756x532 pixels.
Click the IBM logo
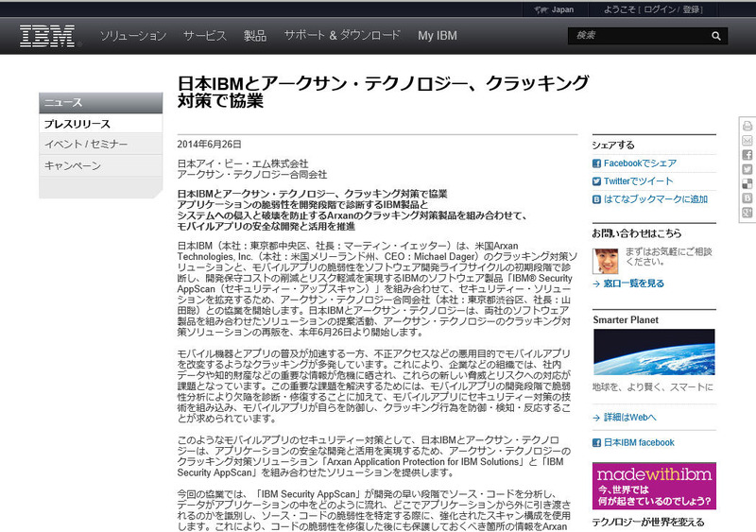point(48,36)
